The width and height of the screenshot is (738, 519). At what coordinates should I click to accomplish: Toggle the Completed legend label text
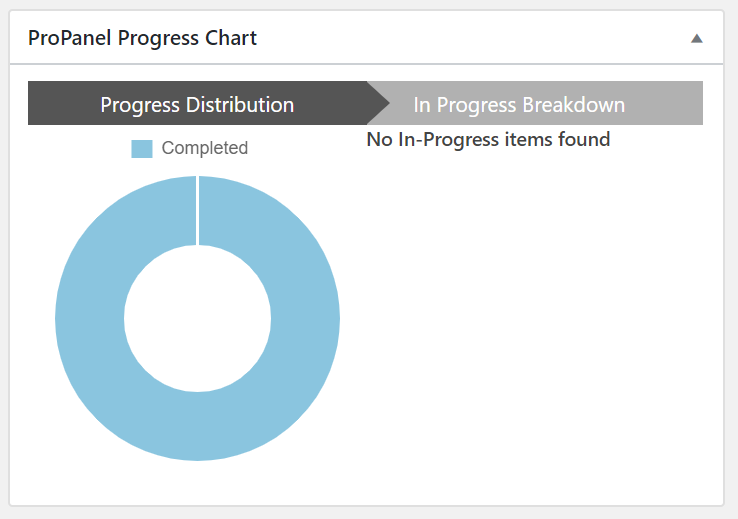coord(205,148)
